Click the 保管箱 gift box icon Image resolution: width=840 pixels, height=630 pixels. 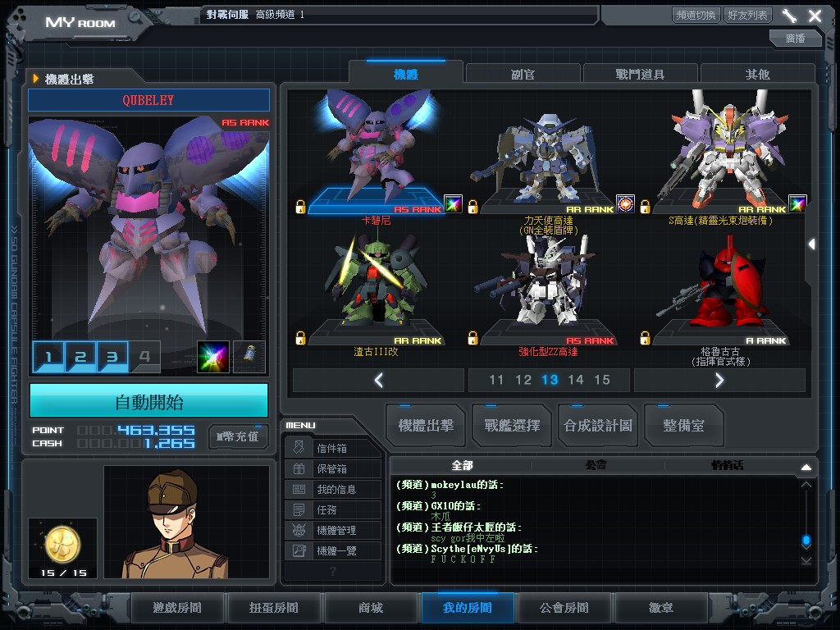[299, 468]
